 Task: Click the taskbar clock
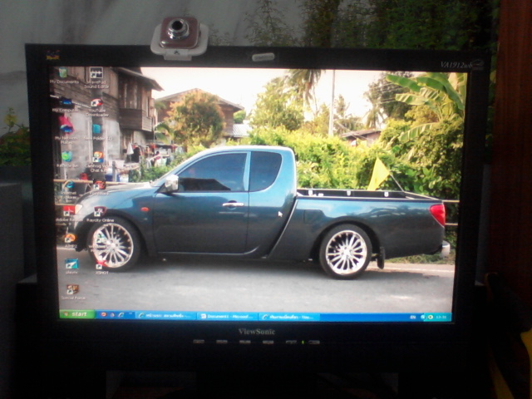pos(441,318)
